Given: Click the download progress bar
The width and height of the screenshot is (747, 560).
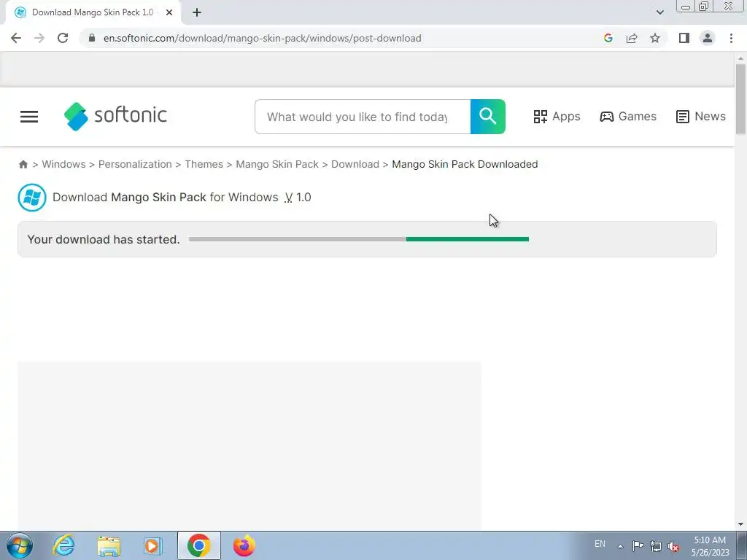Looking at the screenshot, I should click(x=359, y=239).
